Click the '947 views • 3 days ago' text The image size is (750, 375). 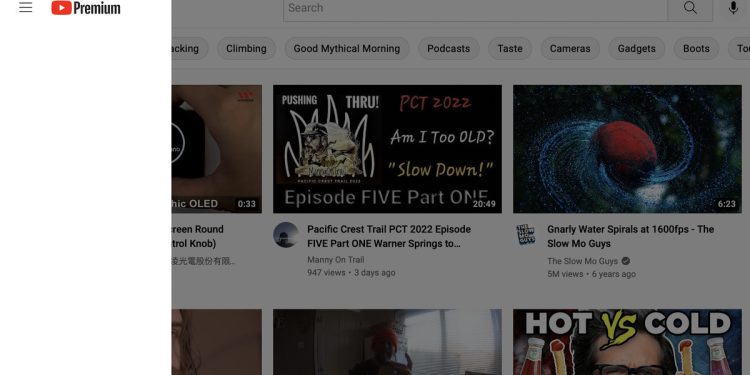pyautogui.click(x=351, y=273)
